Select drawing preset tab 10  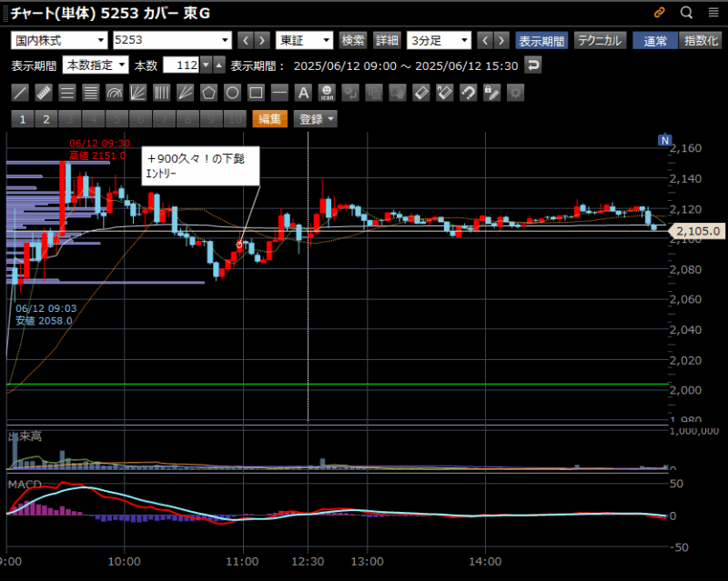click(x=236, y=119)
